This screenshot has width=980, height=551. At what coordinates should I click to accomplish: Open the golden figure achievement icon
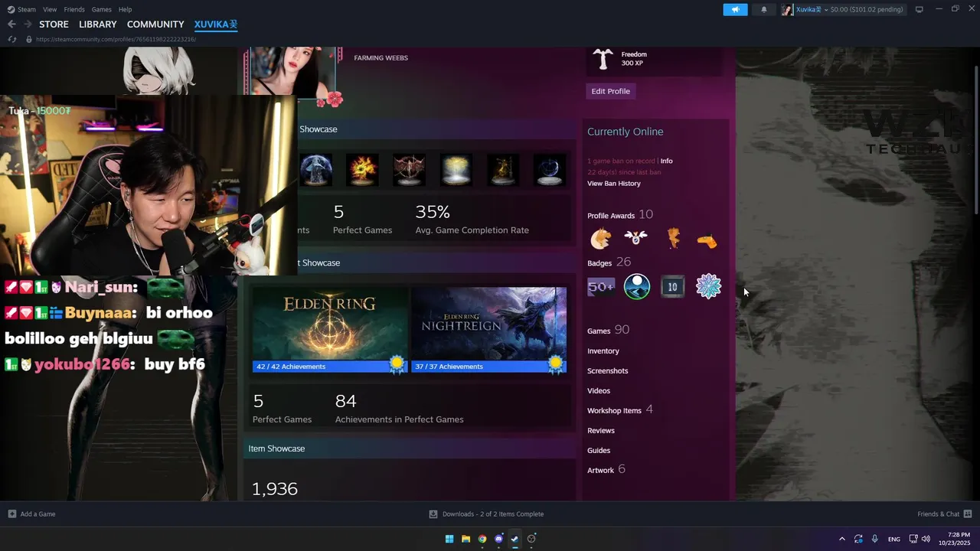click(x=502, y=170)
